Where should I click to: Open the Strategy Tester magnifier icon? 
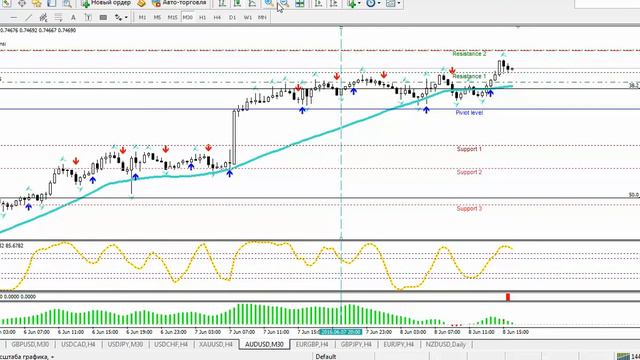67,3
